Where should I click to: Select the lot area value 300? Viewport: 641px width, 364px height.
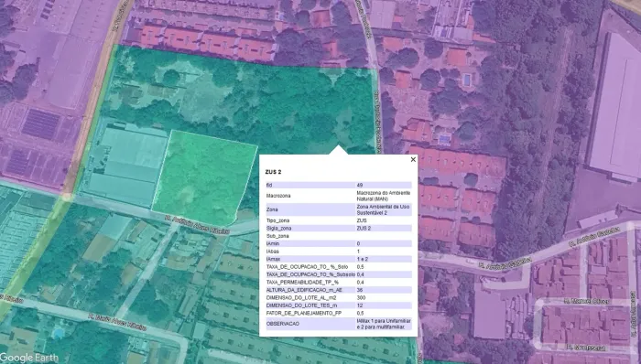pos(361,298)
